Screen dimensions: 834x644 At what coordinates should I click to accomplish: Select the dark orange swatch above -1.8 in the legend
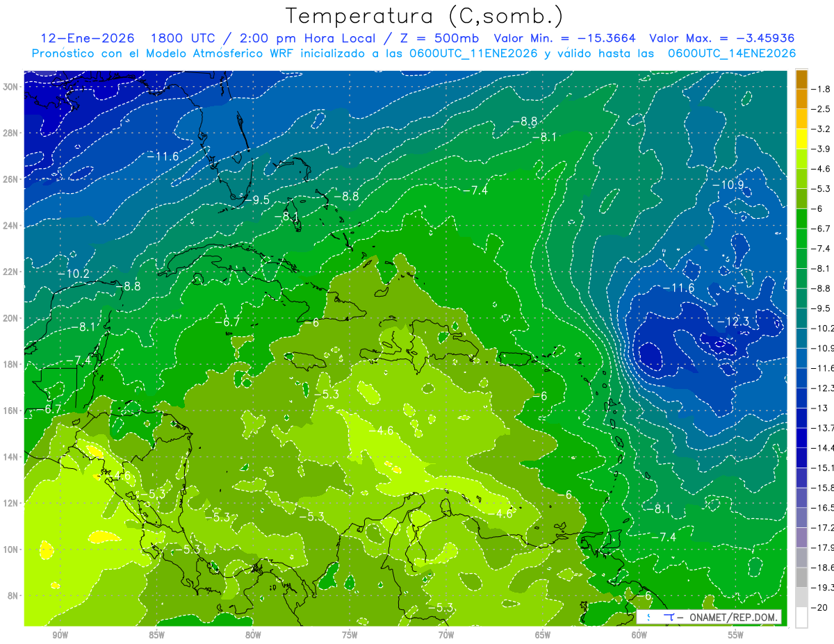point(801,79)
